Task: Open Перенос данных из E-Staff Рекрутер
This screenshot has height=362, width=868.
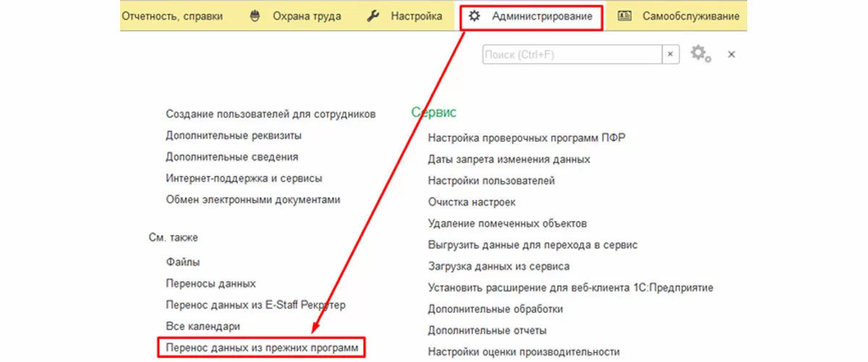Action: coord(255,305)
